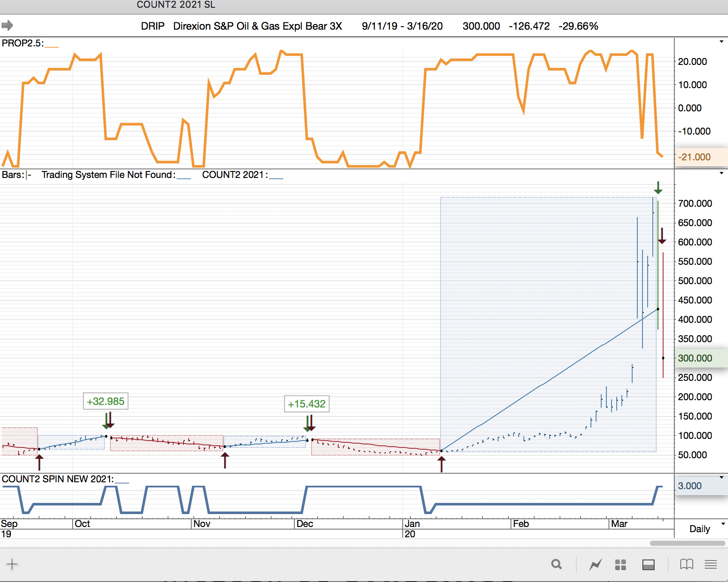Click the 700.000 price axis label
The height and width of the screenshot is (582, 728).
[695, 203]
